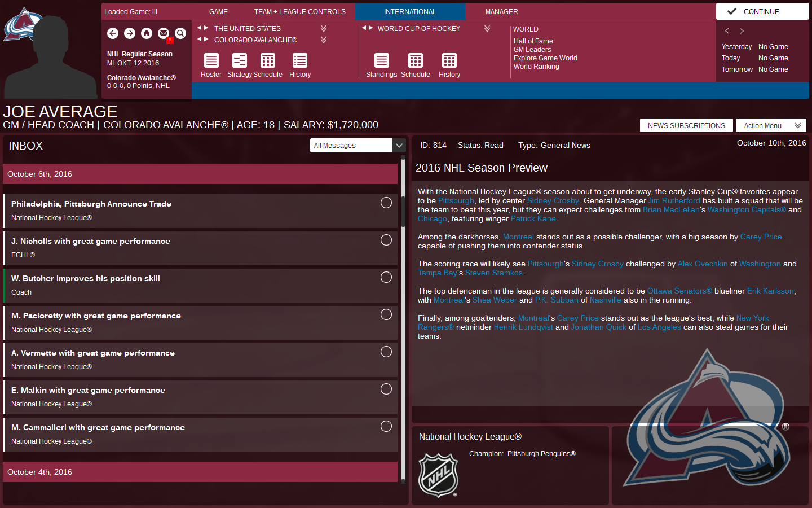The height and width of the screenshot is (508, 812).
Task: Open GM Leaders from World menu
Action: 532,50
